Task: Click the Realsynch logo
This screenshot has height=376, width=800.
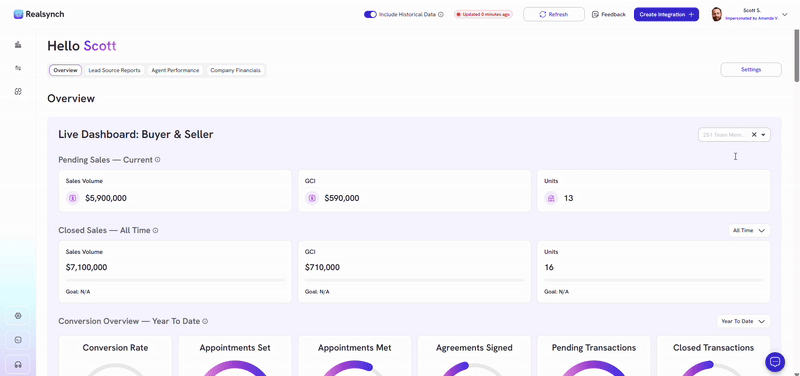Action: [39, 14]
